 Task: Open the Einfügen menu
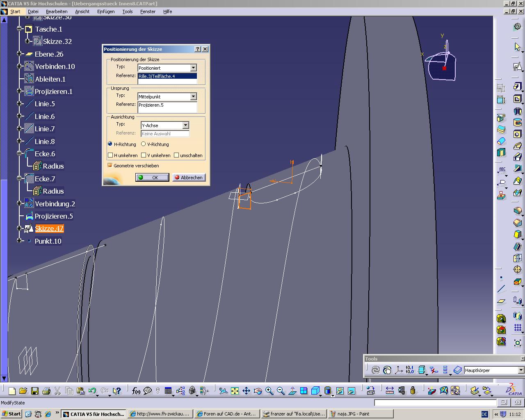(x=106, y=11)
